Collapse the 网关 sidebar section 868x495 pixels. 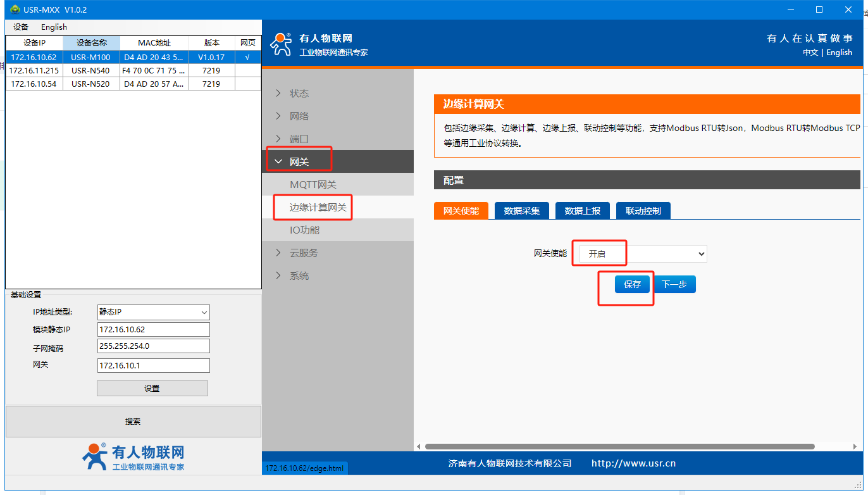pyautogui.click(x=299, y=162)
